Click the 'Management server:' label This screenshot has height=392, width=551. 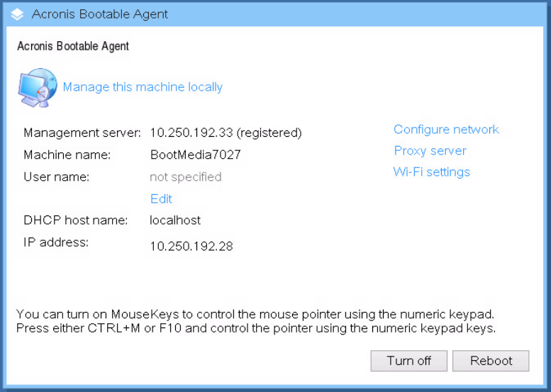pyautogui.click(x=82, y=133)
